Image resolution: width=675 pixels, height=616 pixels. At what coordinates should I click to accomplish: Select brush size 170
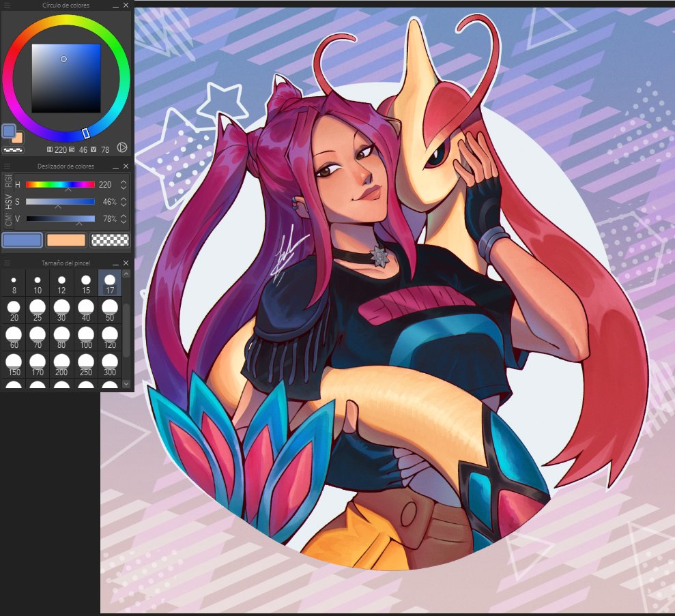tap(38, 365)
